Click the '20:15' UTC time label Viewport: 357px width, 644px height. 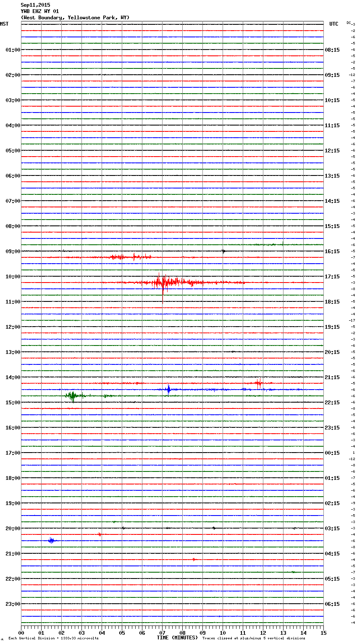pos(332,352)
